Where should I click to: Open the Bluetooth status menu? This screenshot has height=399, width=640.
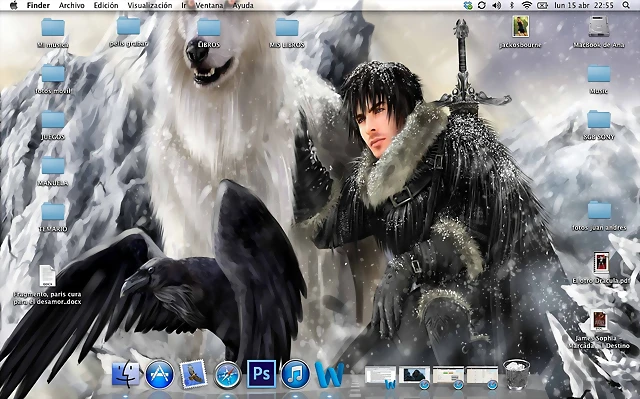point(512,5)
